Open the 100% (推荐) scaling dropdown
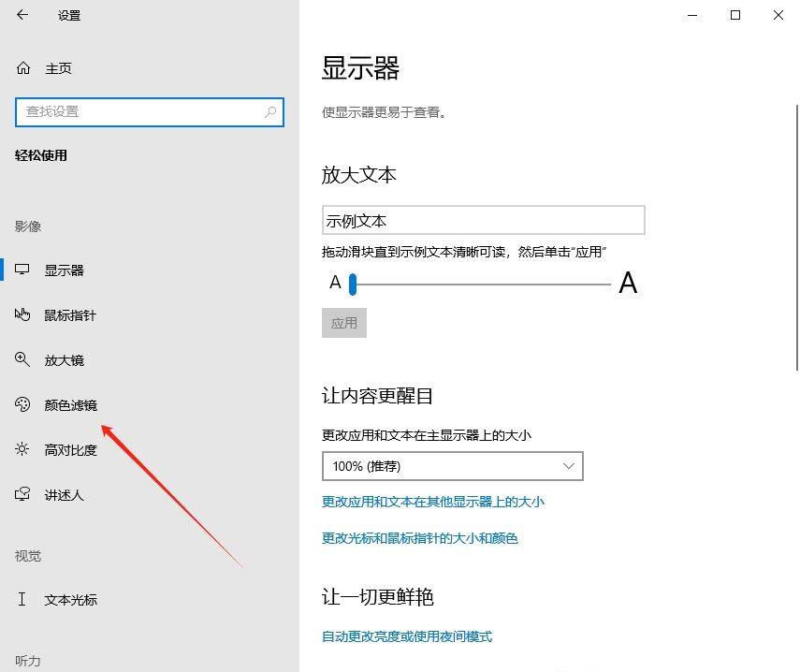This screenshot has height=672, width=800. coord(452,465)
